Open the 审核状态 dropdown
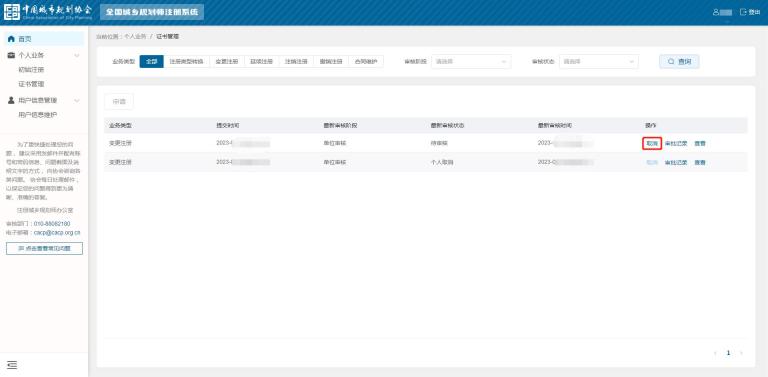 (x=599, y=62)
